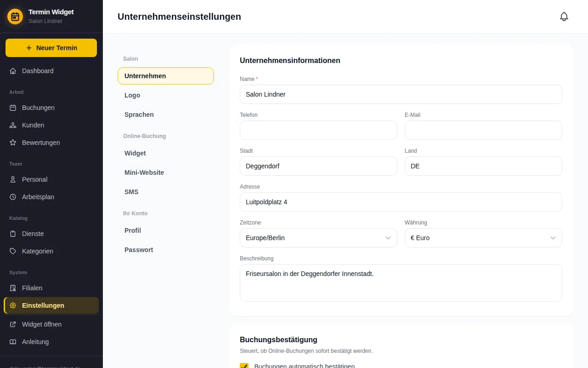
Task: Open the Mini-Website settings section
Action: [166, 172]
